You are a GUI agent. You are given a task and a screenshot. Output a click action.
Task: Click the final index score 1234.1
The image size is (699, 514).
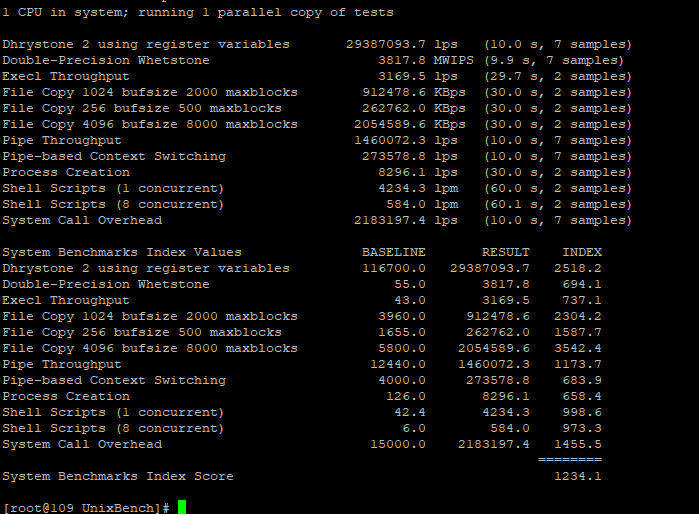coord(578,476)
